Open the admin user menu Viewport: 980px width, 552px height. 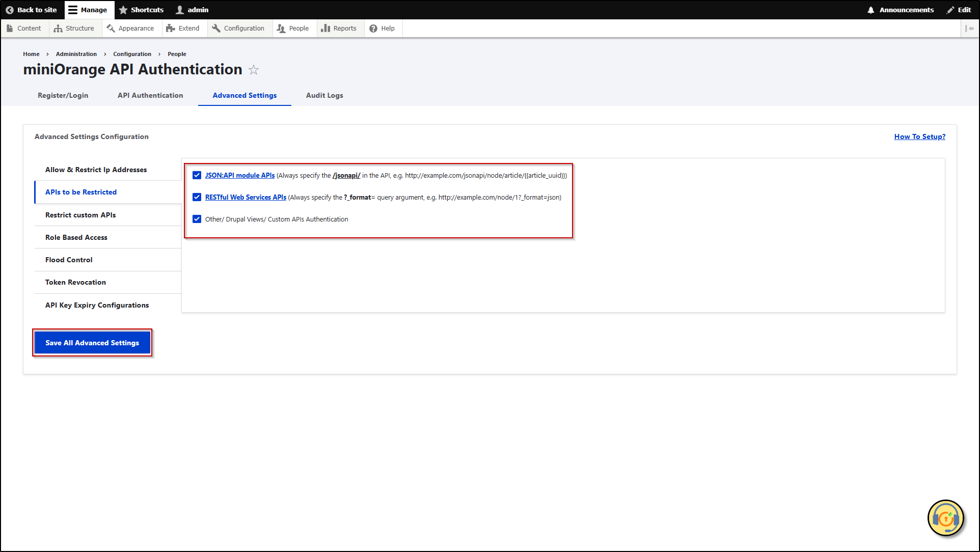[x=192, y=10]
